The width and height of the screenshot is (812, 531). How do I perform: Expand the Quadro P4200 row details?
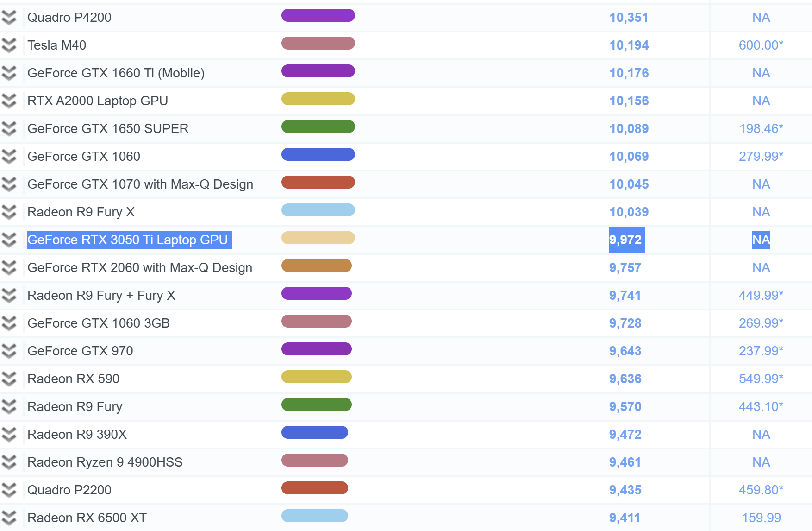click(9, 18)
